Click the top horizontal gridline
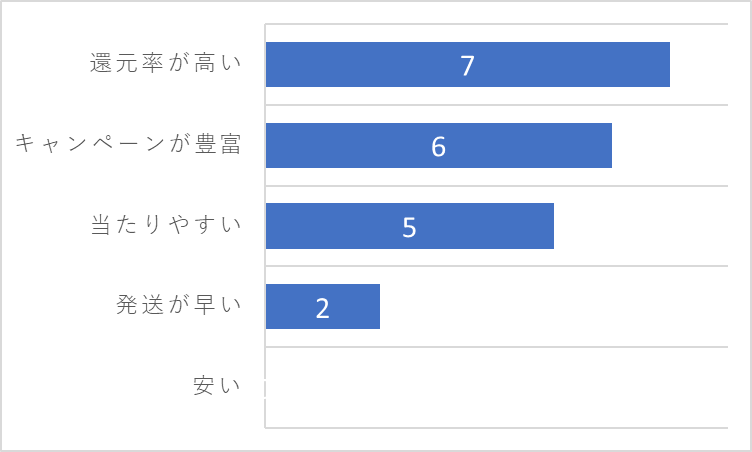 click(496, 24)
